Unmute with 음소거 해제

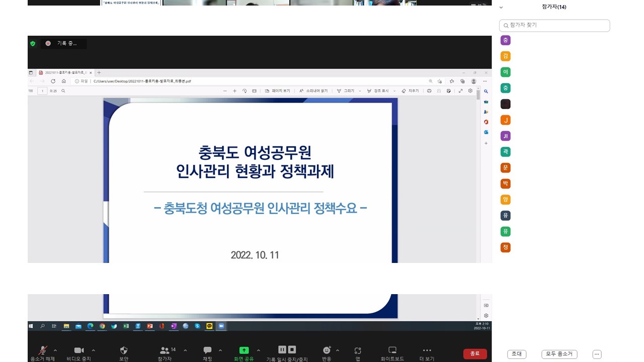point(43,352)
